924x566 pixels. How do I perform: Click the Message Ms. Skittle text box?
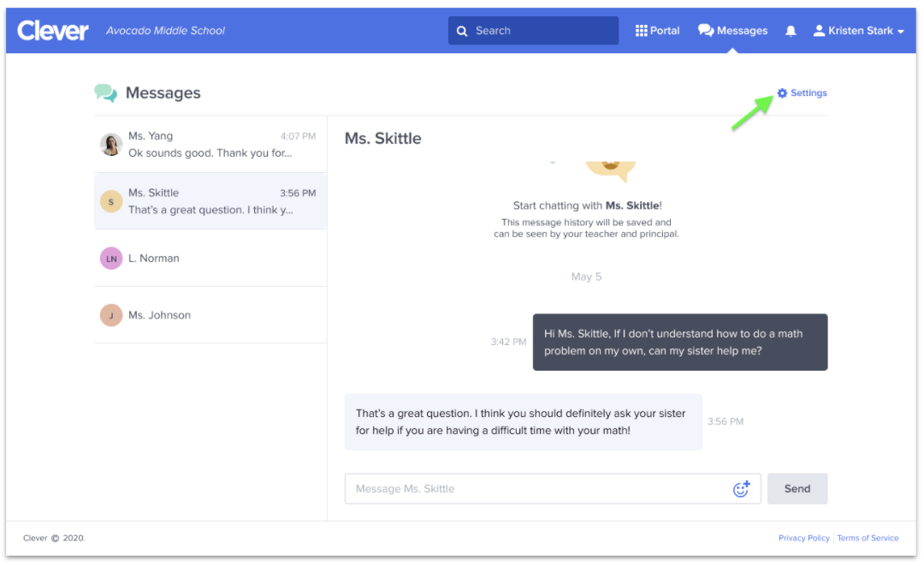coord(539,489)
